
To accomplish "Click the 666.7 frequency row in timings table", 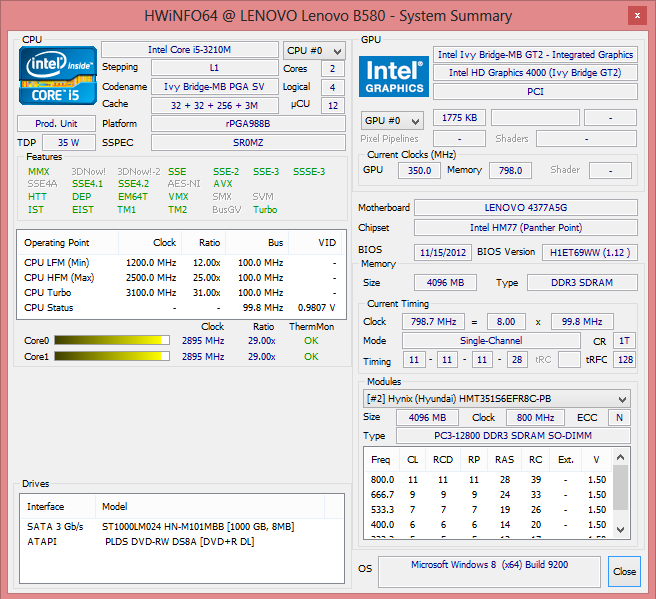I will (488, 495).
